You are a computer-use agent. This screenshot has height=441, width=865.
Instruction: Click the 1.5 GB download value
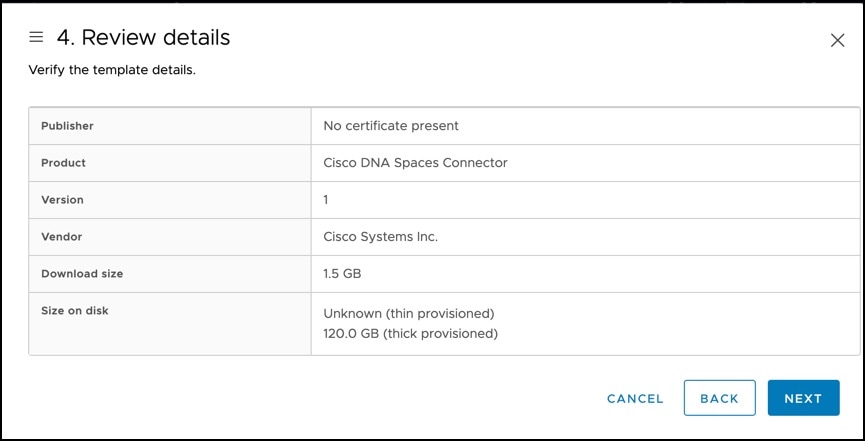tap(342, 274)
